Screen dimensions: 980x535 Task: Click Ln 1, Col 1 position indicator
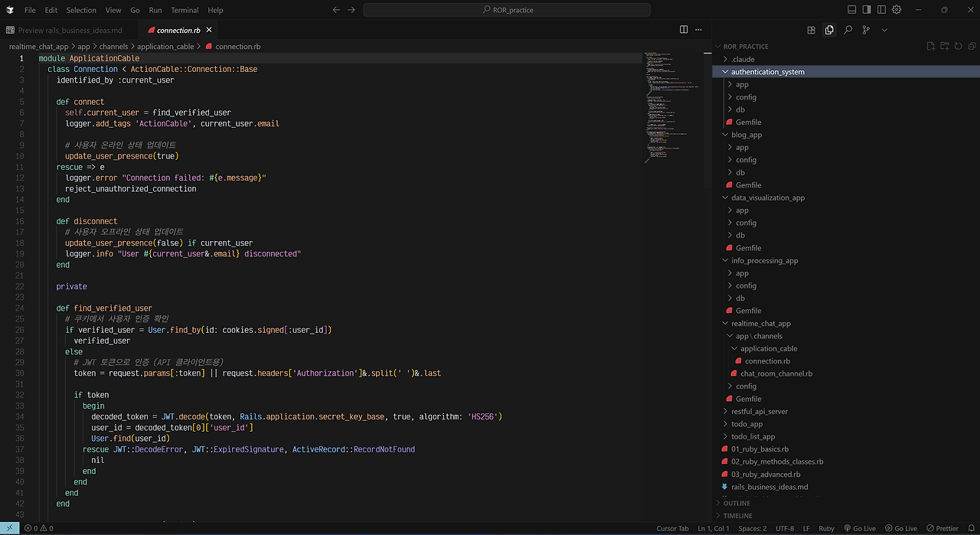tap(713, 528)
